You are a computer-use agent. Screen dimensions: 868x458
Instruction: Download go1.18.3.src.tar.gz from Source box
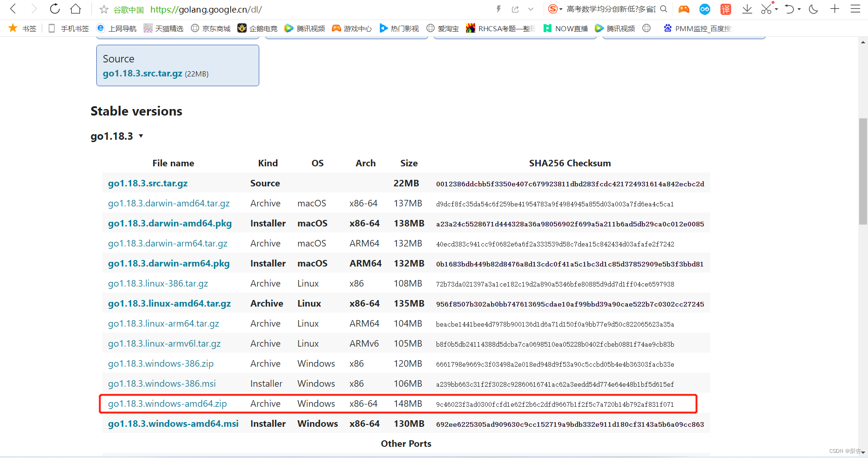coord(142,74)
